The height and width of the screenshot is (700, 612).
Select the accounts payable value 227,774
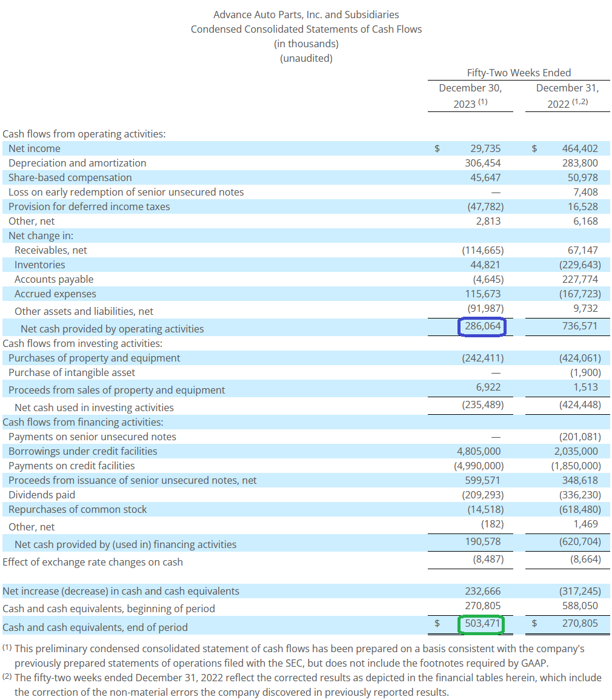(580, 280)
